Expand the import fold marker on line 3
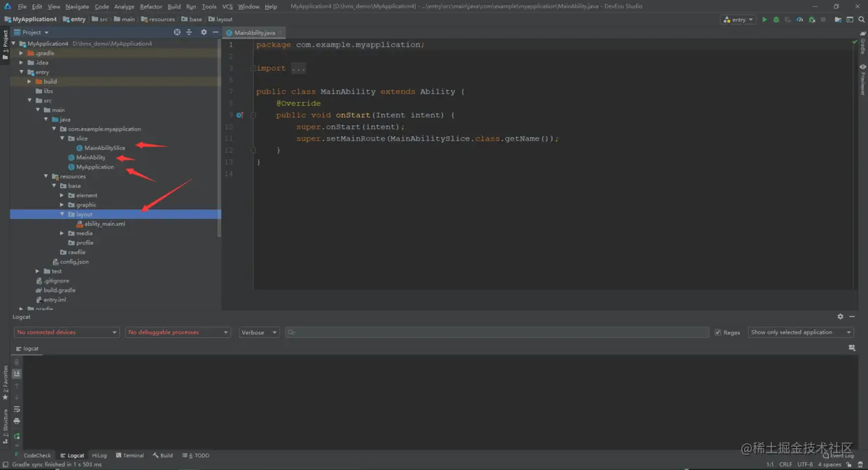 pos(253,69)
